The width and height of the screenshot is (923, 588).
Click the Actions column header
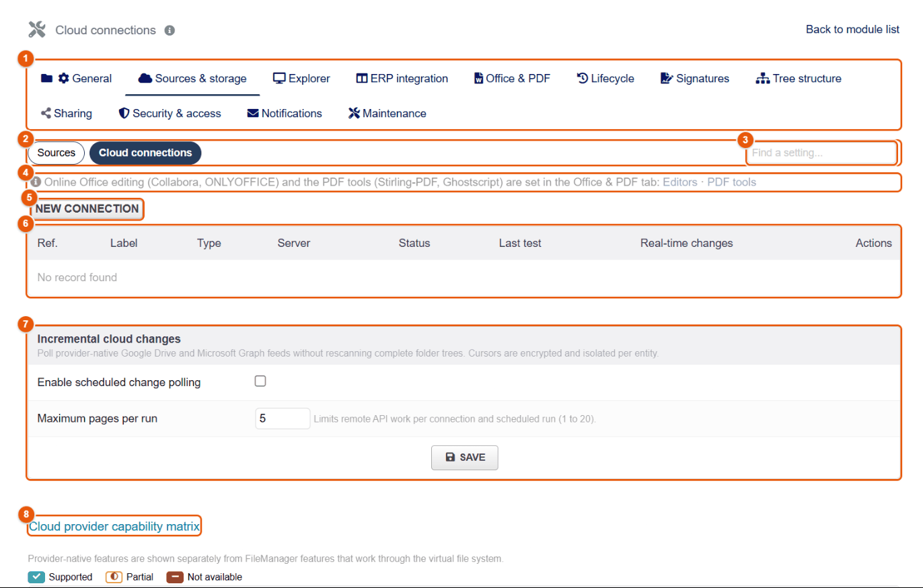tap(874, 243)
